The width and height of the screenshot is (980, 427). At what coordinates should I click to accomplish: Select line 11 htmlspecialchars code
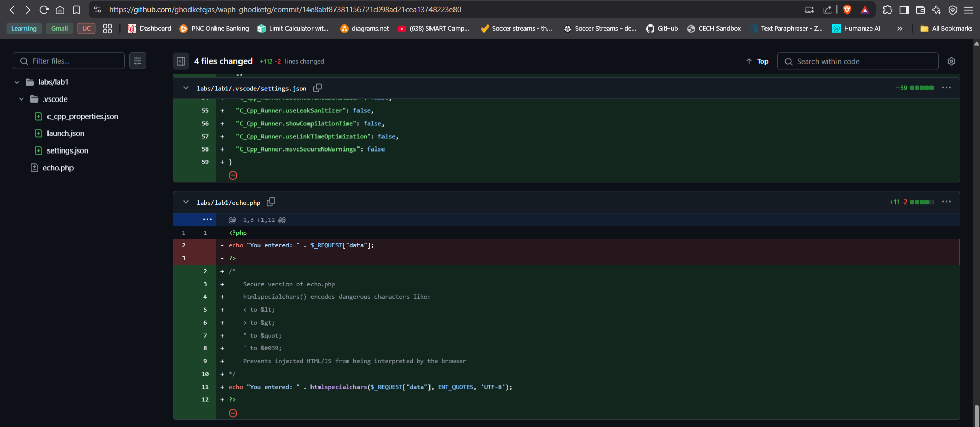(x=370, y=387)
